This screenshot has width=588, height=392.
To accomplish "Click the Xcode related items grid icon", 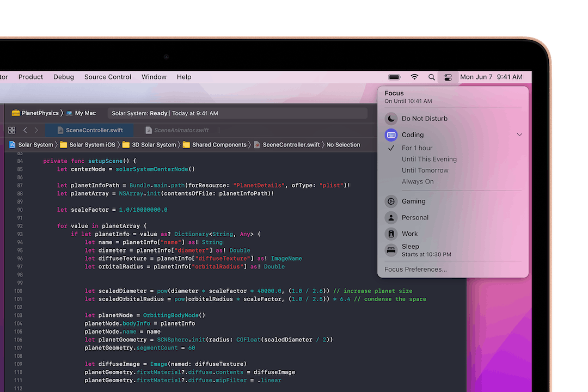I will [11, 131].
